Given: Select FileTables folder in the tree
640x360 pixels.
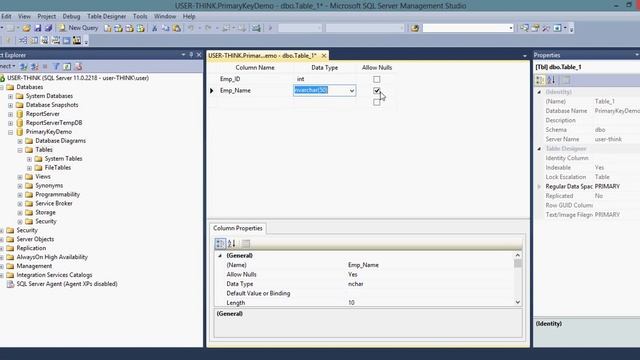Looking at the screenshot, I should coord(58,168).
